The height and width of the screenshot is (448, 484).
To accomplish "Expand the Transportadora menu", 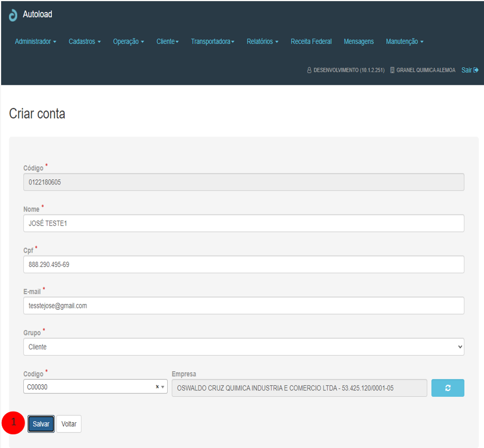I will point(212,42).
